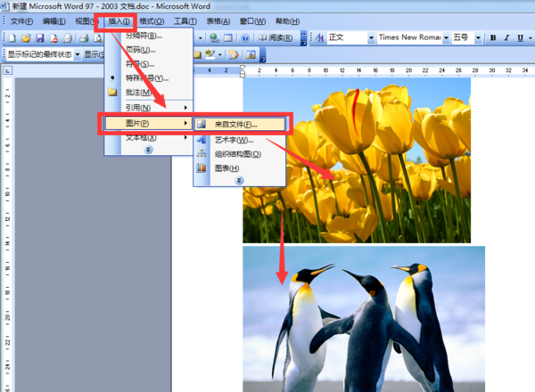Viewport: 535px width, 392px height.
Task: Click the highlight color marker icon
Action: (209, 54)
